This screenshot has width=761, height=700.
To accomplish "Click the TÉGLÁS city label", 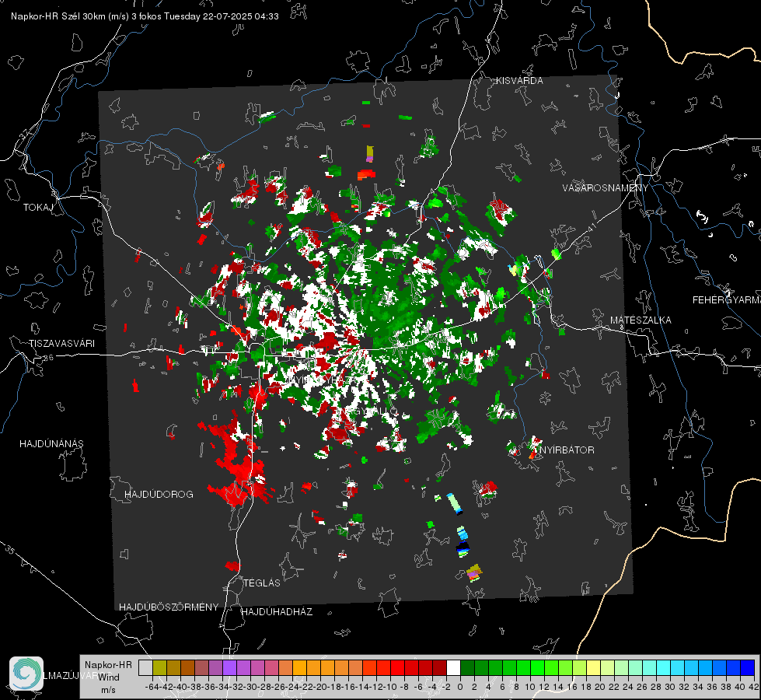I will pyautogui.click(x=262, y=583).
